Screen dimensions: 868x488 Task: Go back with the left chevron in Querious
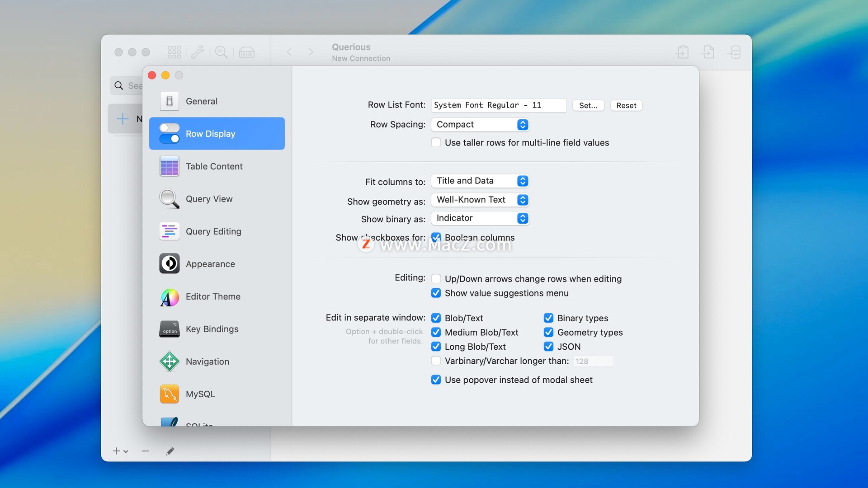[289, 52]
